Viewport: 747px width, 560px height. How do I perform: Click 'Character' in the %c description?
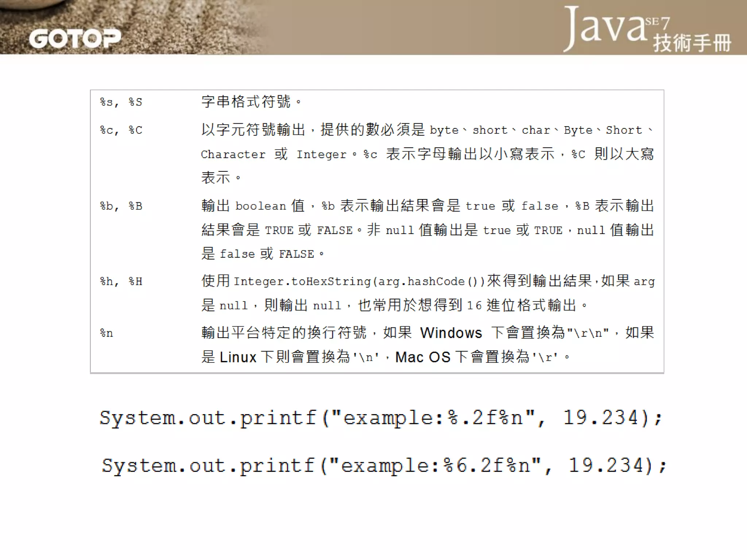point(233,155)
